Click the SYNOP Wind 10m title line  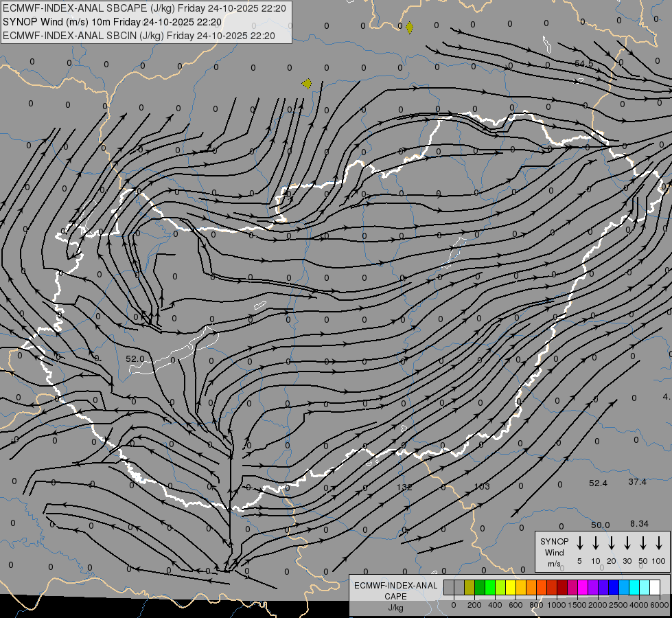112,22
